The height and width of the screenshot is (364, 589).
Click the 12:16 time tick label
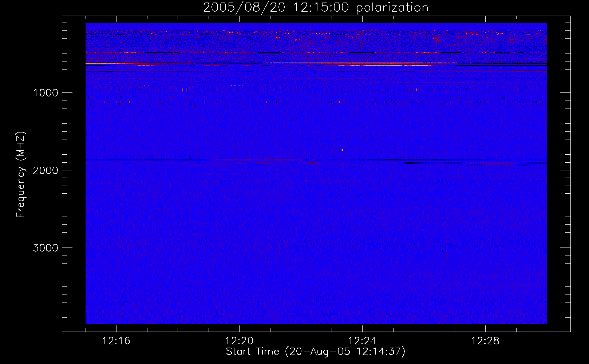pos(116,341)
